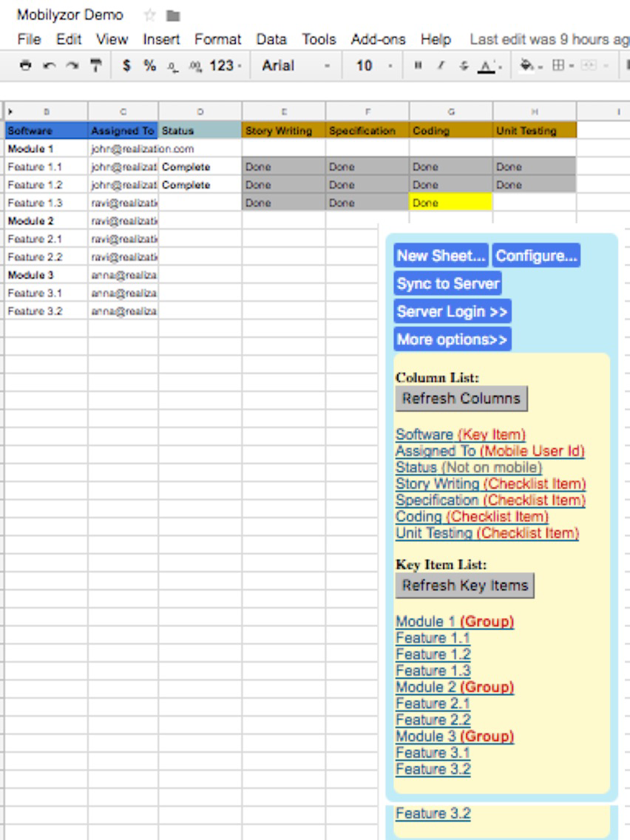Expand More options>> section
The width and height of the screenshot is (630, 840).
coord(453,339)
